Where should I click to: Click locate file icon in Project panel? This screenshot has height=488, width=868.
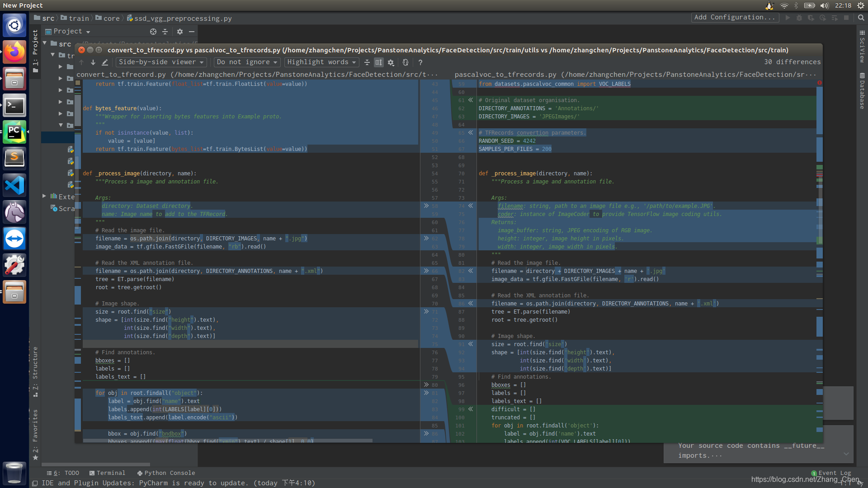pos(153,32)
